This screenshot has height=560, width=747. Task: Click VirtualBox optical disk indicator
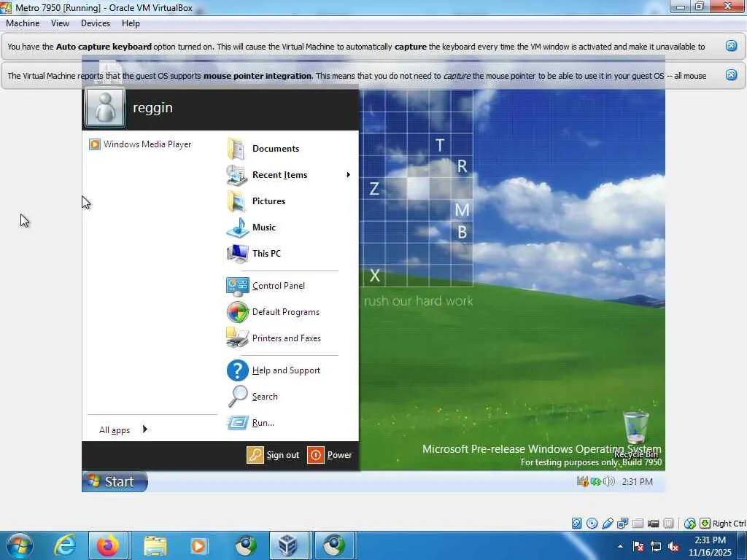592,524
